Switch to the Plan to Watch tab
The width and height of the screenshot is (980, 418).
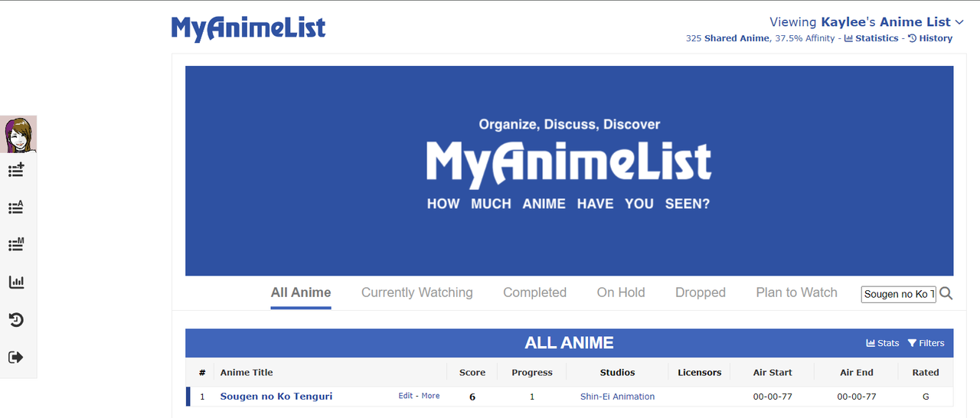[796, 292]
